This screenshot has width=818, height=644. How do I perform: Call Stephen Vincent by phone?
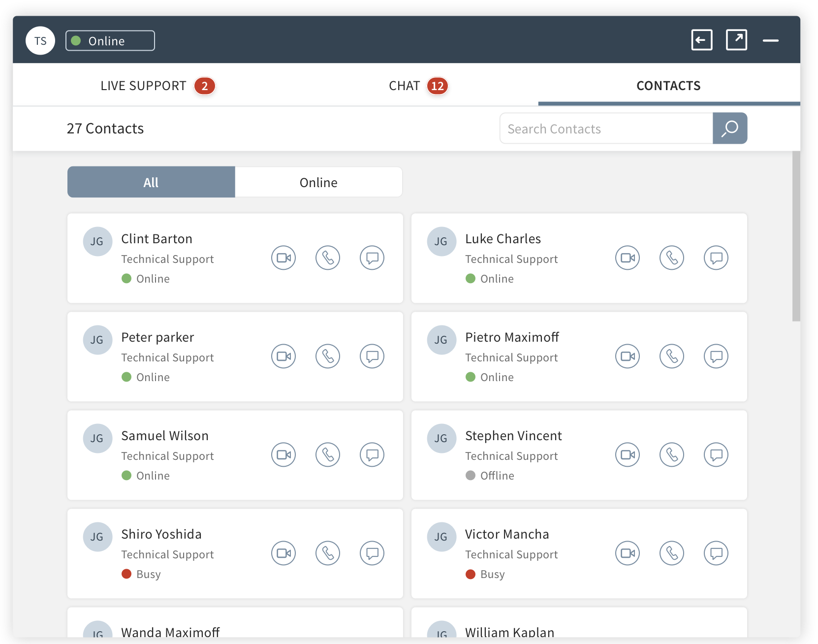coord(672,454)
